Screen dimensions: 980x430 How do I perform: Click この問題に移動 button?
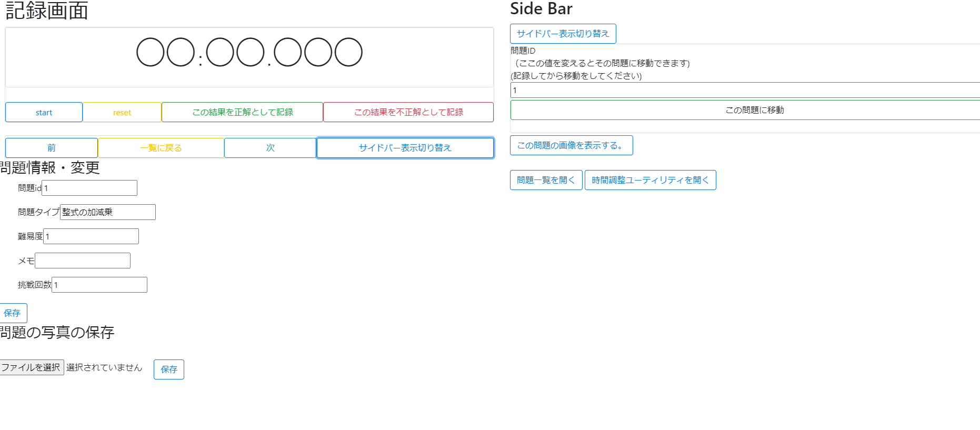click(745, 110)
